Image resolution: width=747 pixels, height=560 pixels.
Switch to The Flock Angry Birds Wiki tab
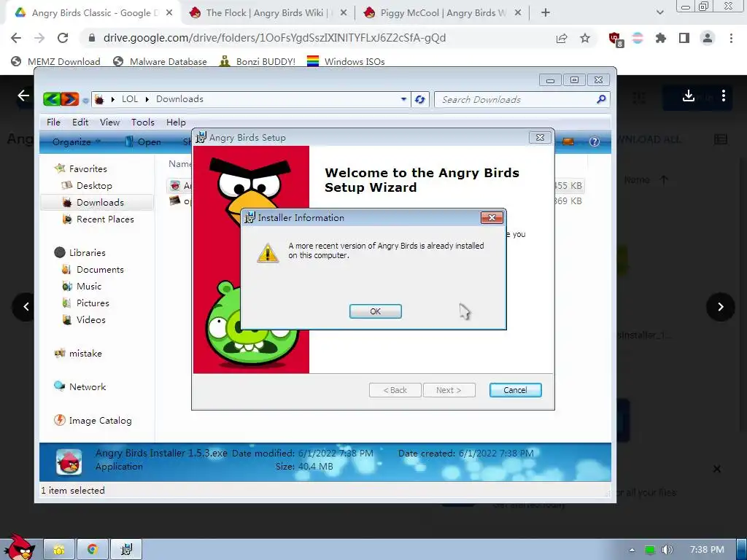click(268, 13)
